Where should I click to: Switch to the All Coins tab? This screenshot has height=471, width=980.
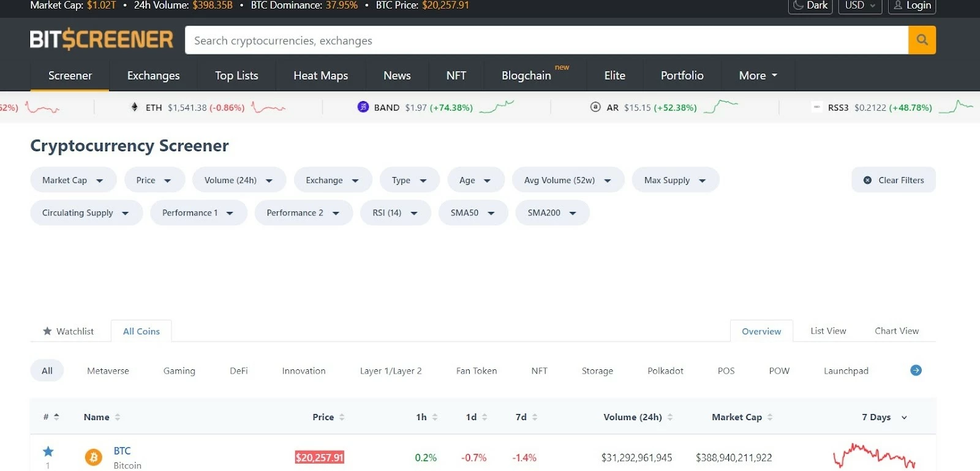[x=141, y=331]
